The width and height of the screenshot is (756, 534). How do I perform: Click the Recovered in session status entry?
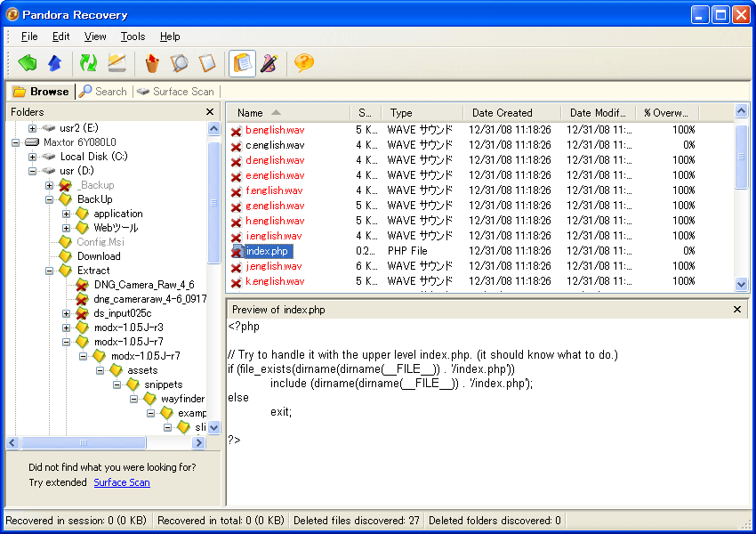tap(76, 521)
